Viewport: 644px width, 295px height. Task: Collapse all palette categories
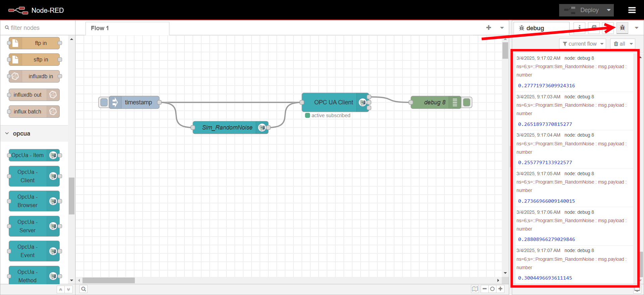point(61,289)
